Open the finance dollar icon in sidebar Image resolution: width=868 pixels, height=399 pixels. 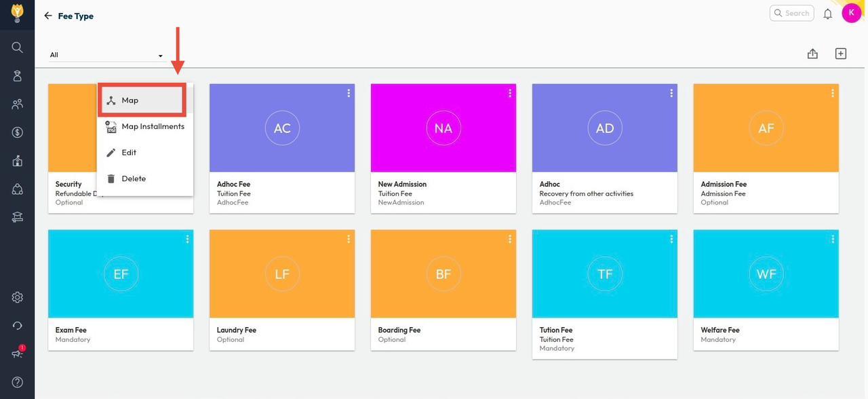[17, 132]
